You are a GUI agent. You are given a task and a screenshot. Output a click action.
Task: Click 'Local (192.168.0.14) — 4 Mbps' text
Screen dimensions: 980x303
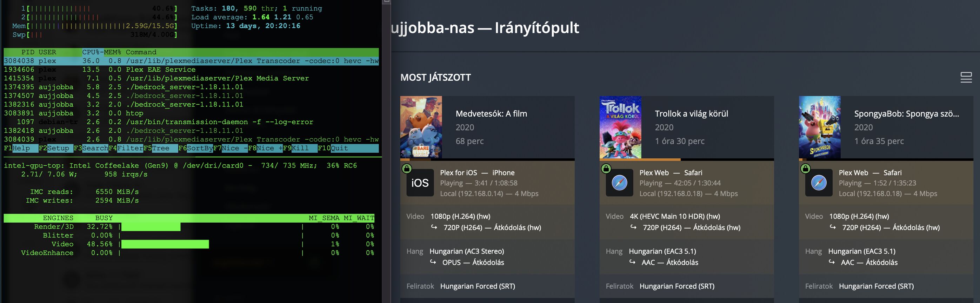tap(489, 193)
